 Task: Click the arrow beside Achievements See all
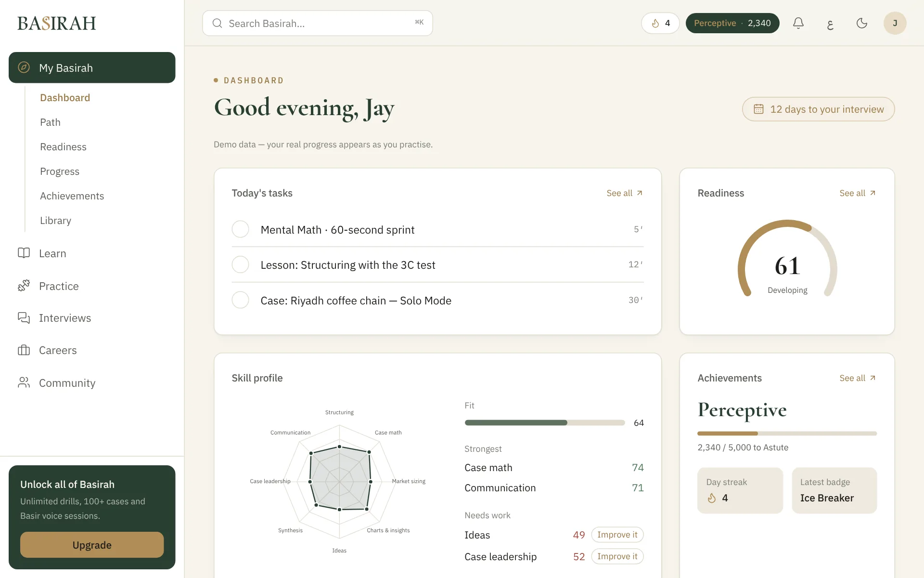(873, 378)
